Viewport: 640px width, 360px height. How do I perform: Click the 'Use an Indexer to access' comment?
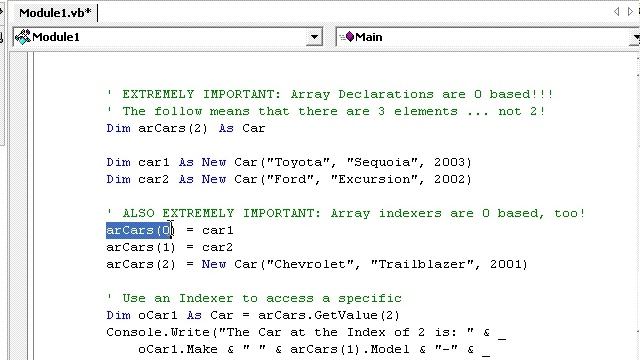(x=254, y=298)
